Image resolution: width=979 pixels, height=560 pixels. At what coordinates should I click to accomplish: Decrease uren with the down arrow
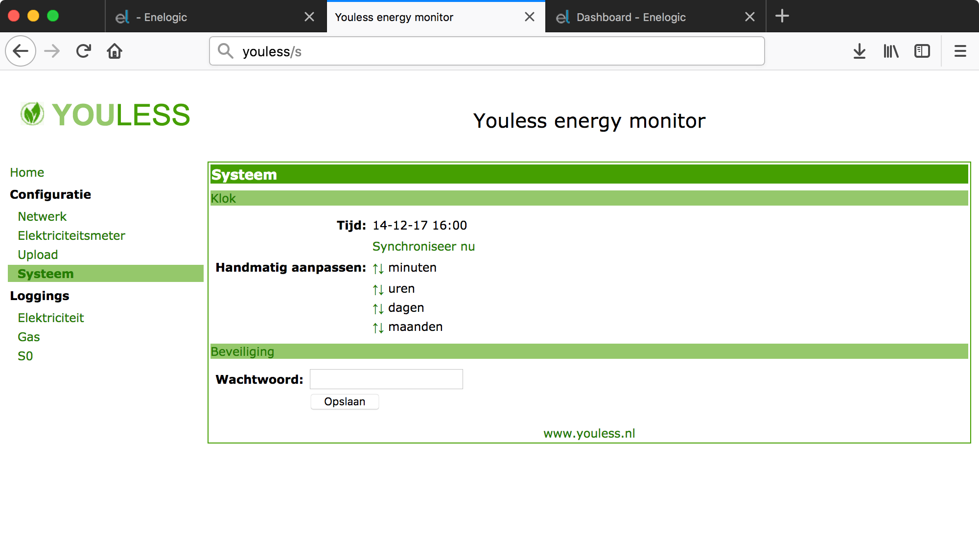click(381, 290)
